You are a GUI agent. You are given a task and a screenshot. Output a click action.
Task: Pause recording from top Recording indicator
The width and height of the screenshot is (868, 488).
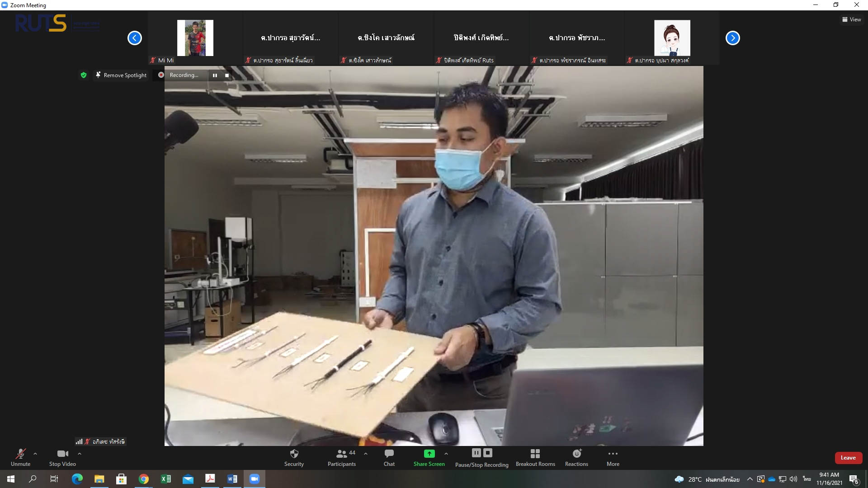click(215, 75)
